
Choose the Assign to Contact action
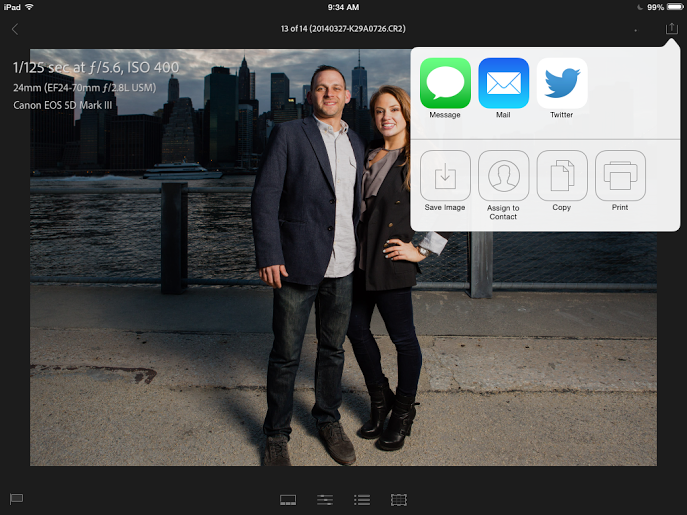pyautogui.click(x=503, y=175)
